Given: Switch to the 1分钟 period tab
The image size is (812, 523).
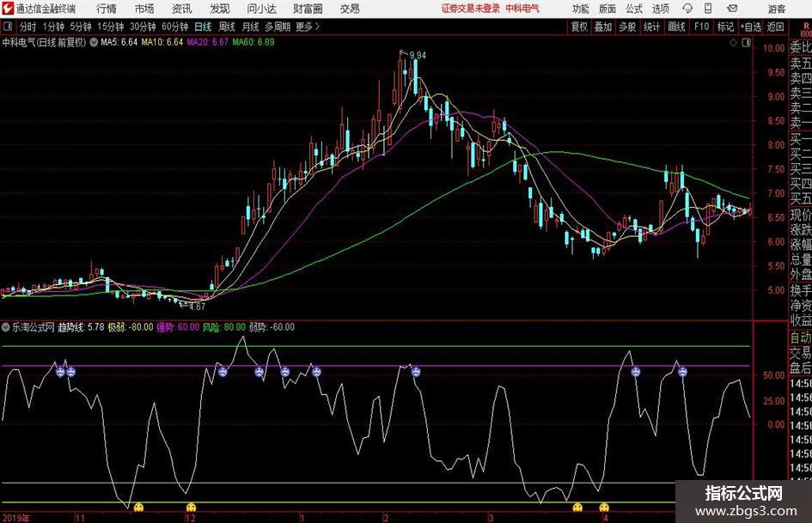Looking at the screenshot, I should (53, 27).
